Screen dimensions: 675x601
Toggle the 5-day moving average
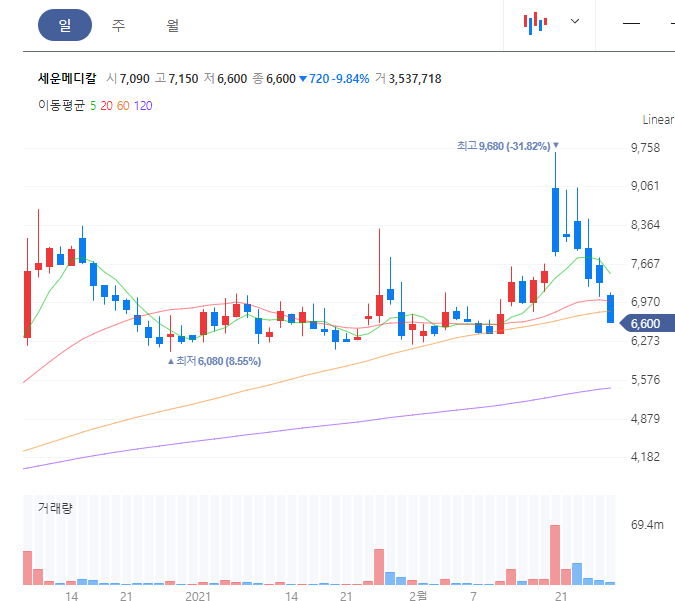coord(93,106)
